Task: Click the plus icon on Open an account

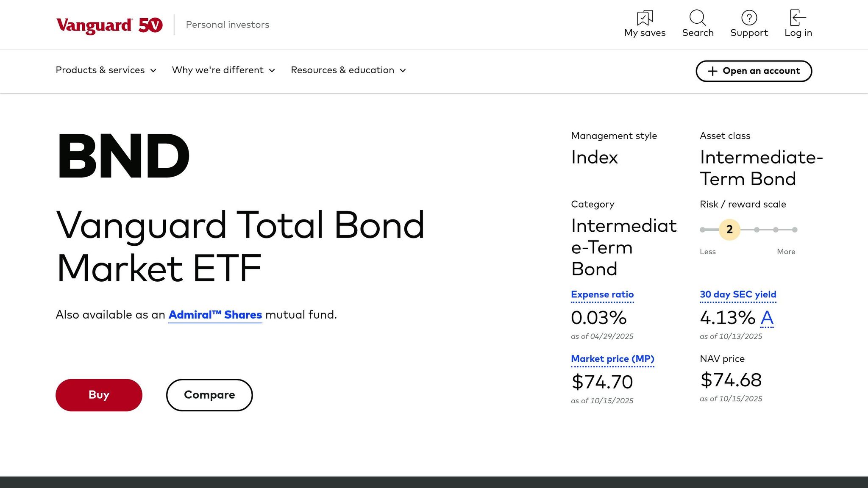Action: 713,71
